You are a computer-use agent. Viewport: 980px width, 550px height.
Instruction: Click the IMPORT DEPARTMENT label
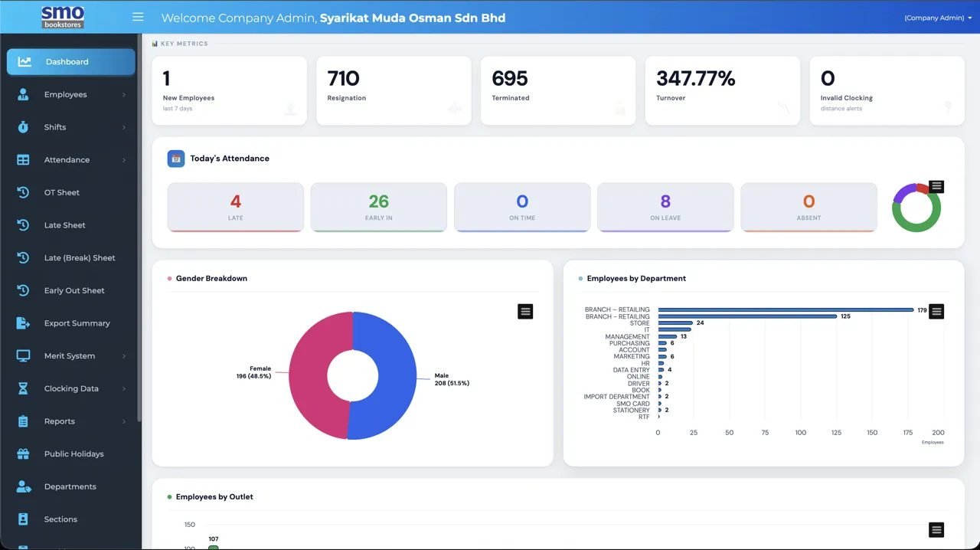coord(616,397)
